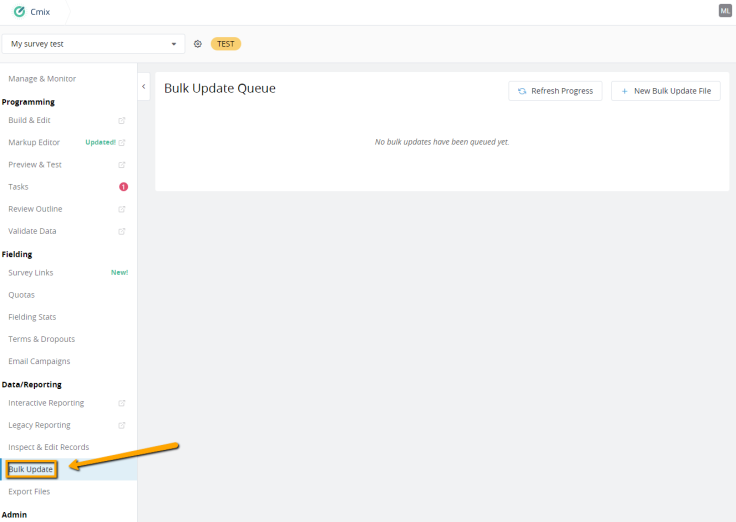Open Markup Editor
736x522 pixels.
[34, 142]
